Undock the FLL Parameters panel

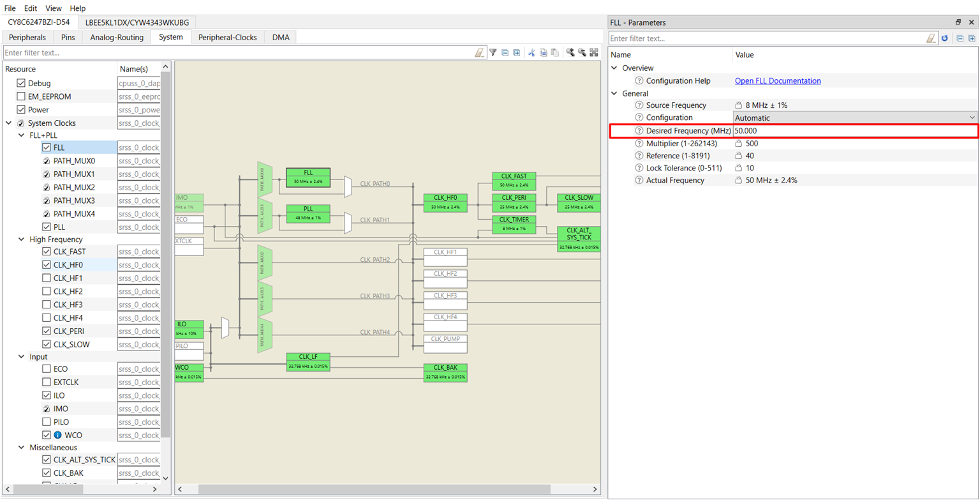pos(958,22)
